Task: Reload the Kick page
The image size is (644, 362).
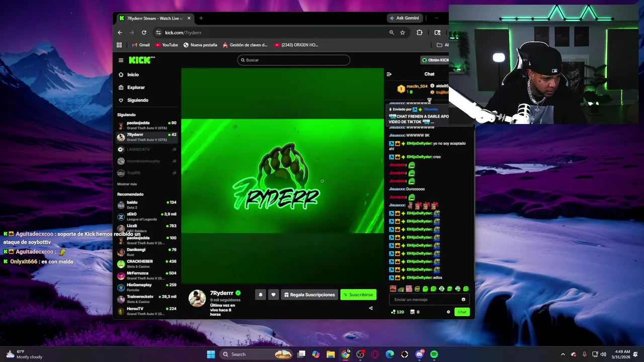Action: pyautogui.click(x=144, y=33)
